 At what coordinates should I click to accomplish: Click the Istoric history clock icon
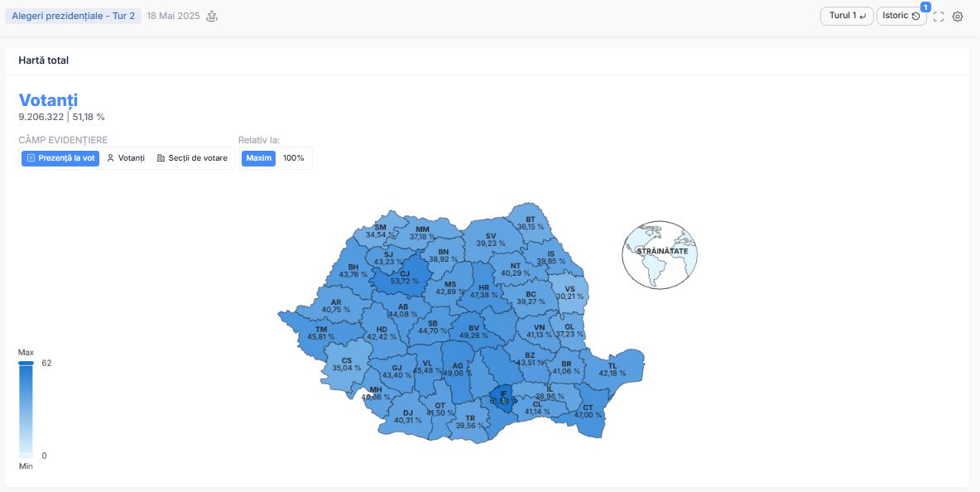(x=915, y=17)
